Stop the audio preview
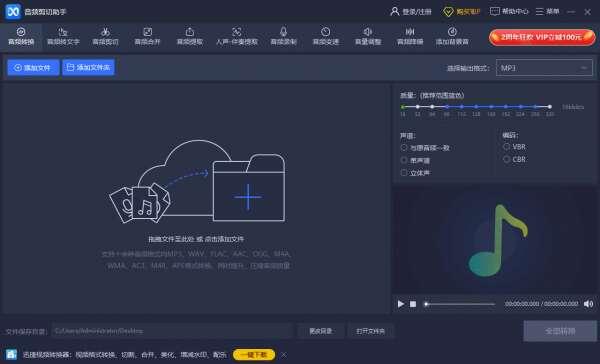Screen dimensions: 600x364 413,304
